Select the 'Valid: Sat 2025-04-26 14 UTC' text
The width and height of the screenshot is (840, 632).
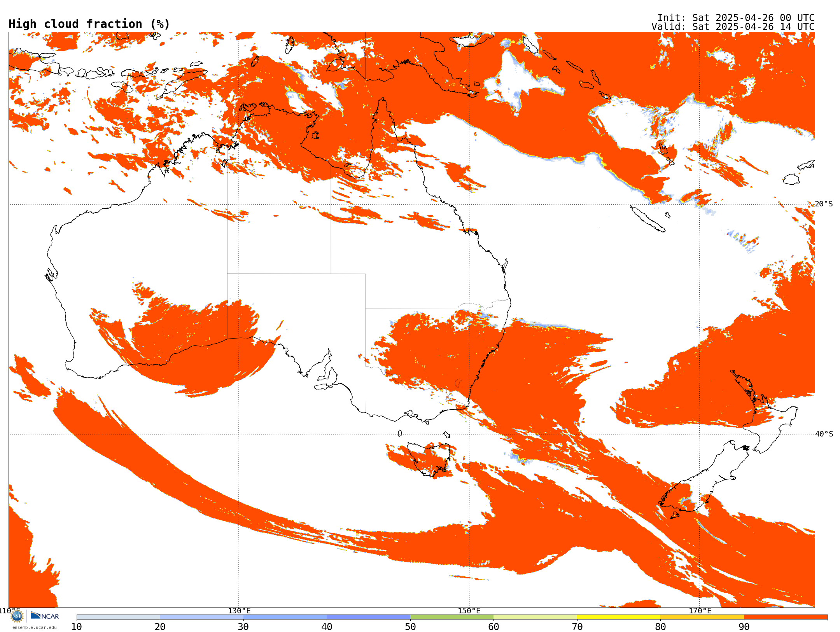coord(733,27)
